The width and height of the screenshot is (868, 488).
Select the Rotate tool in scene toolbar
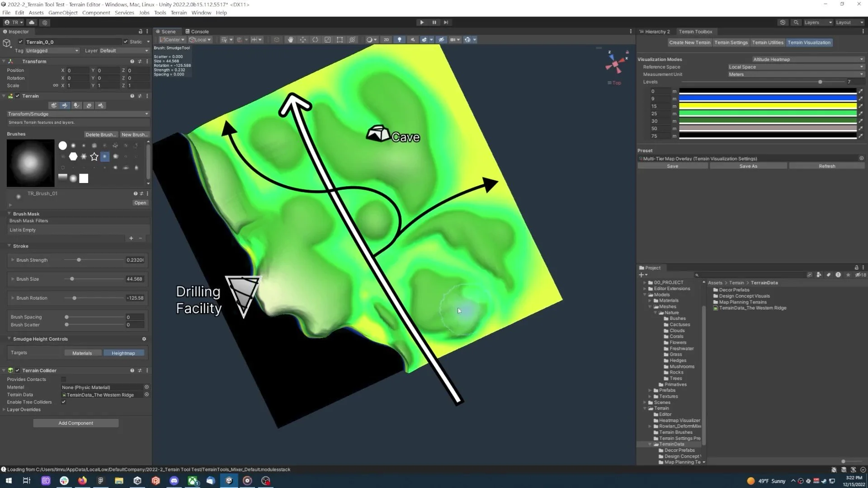click(315, 40)
